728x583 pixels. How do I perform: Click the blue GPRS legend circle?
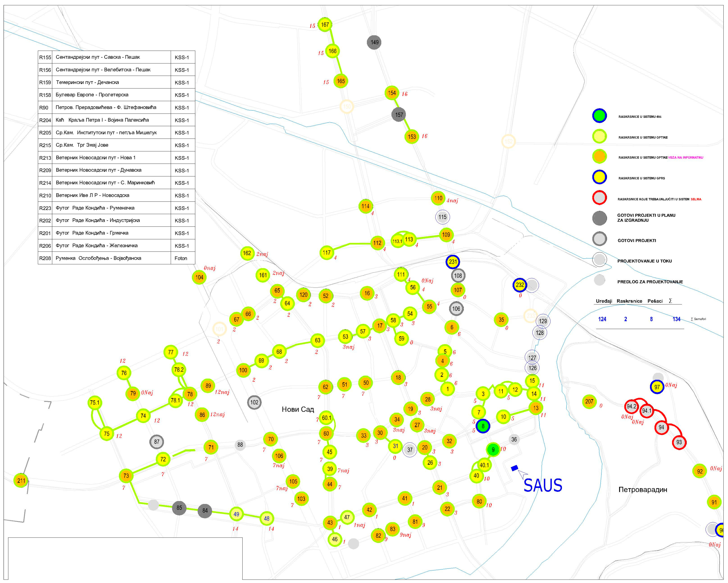coord(599,177)
